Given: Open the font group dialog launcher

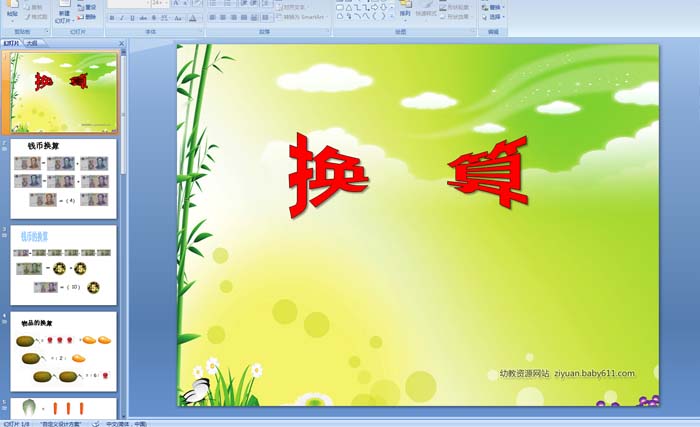Looking at the screenshot, I should click(x=201, y=31).
